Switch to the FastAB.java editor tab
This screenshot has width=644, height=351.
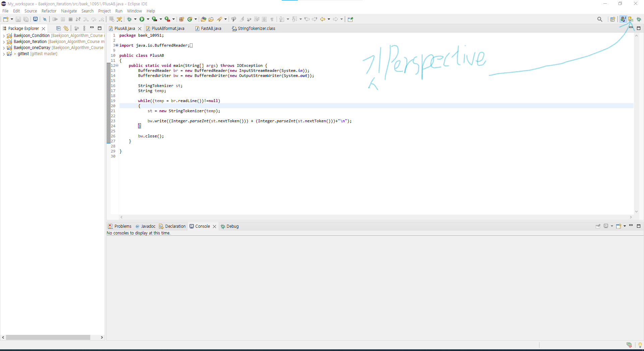[211, 28]
